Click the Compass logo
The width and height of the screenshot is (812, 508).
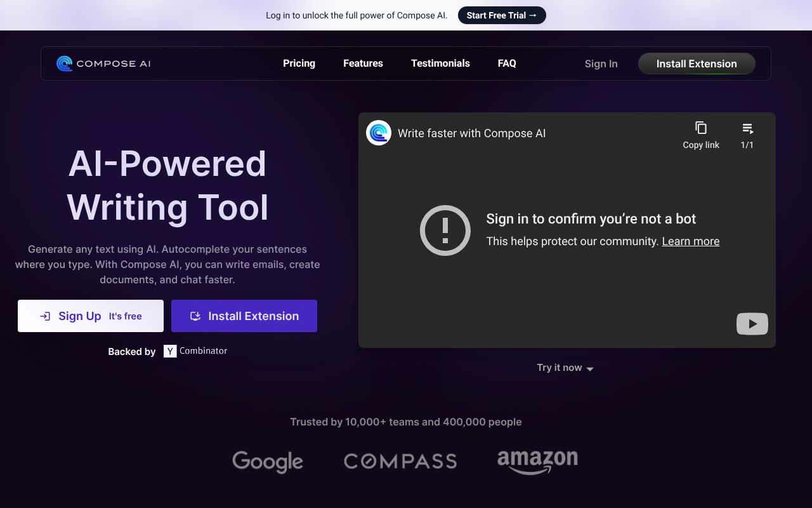[x=400, y=462]
